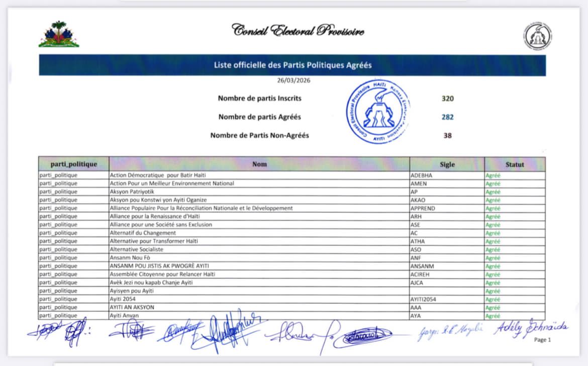This screenshot has width=588, height=366.
Task: Click the Haiti coat of arms emblem
Action: [59, 35]
